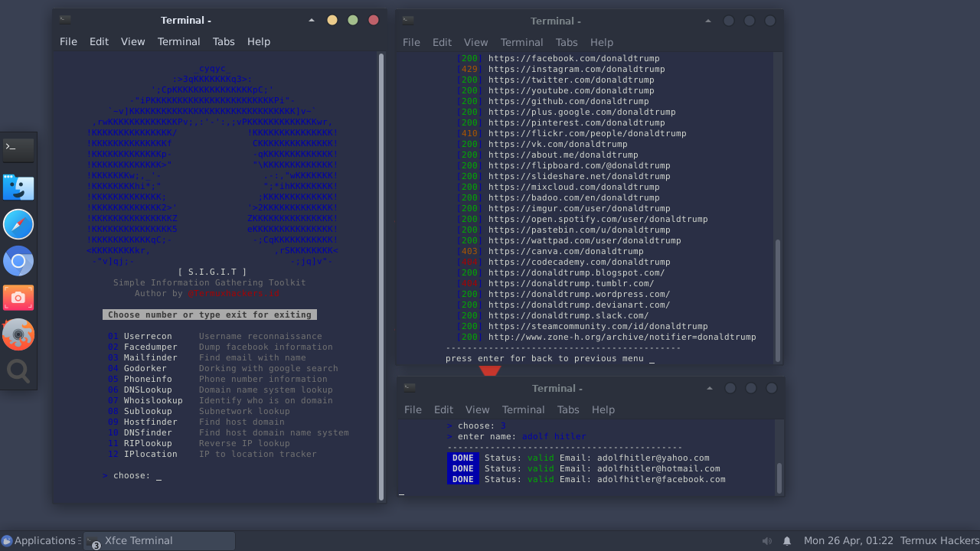This screenshot has width=980, height=551.
Task: Click the clock showing Mon 26 Apr
Action: point(848,541)
